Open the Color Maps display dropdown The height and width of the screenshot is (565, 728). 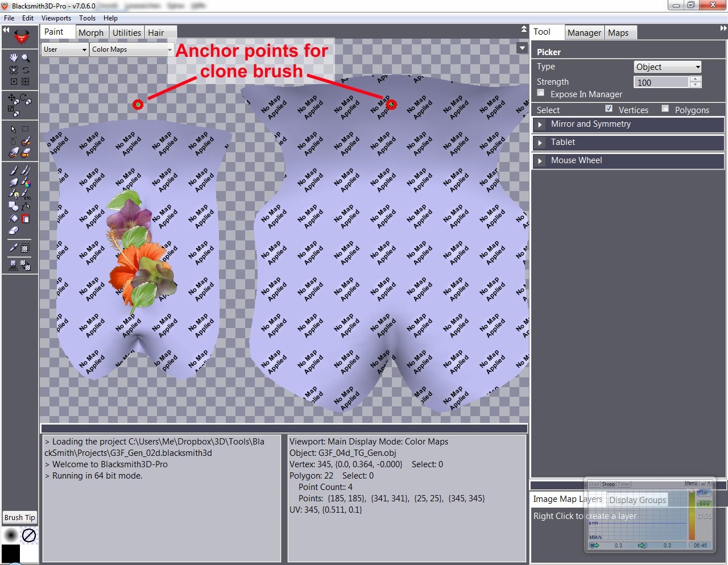pos(131,49)
